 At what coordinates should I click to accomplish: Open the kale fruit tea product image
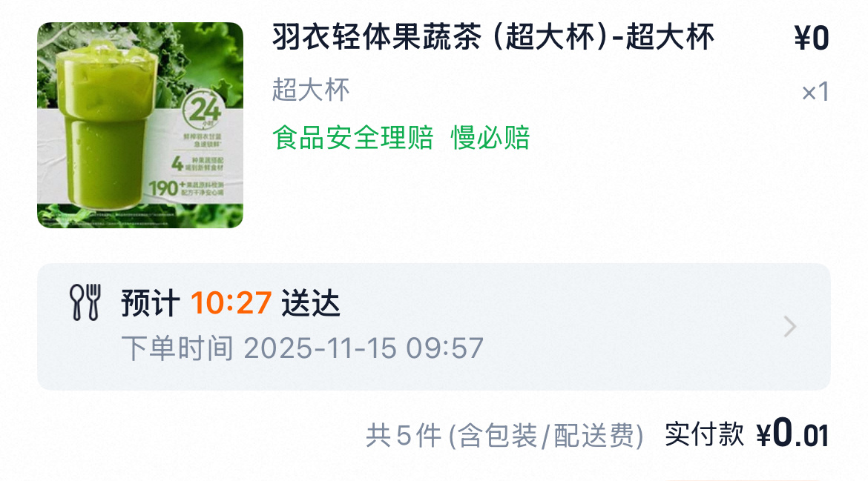click(140, 125)
